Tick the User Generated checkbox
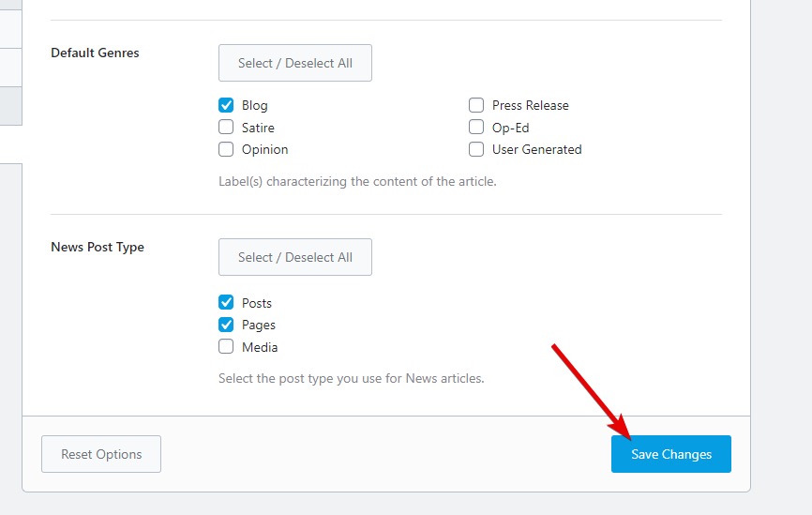 [476, 149]
